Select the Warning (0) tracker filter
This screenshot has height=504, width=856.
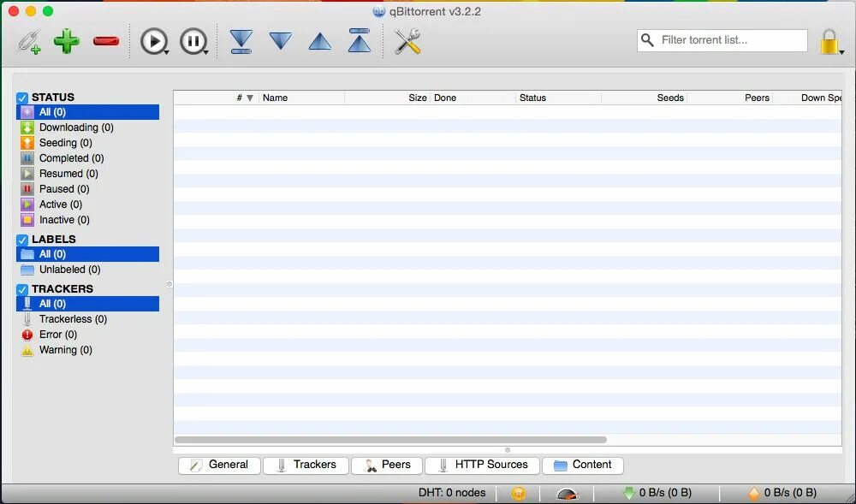pos(88,350)
